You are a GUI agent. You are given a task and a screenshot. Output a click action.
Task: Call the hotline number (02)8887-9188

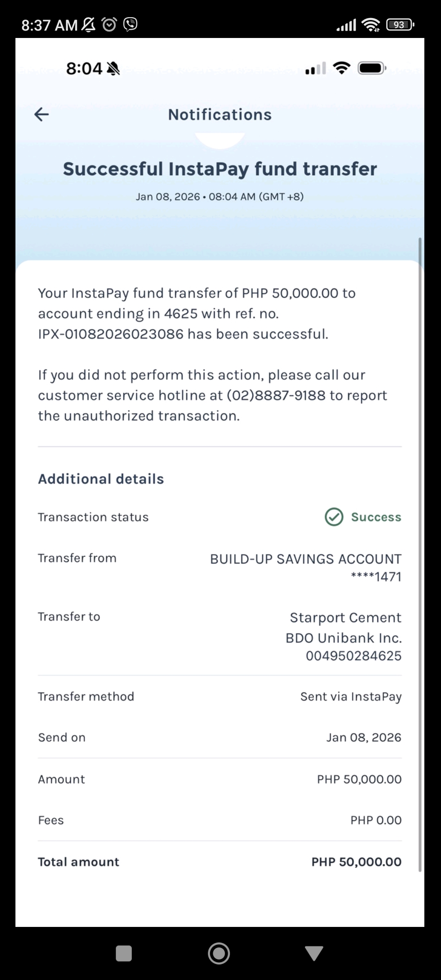276,395
